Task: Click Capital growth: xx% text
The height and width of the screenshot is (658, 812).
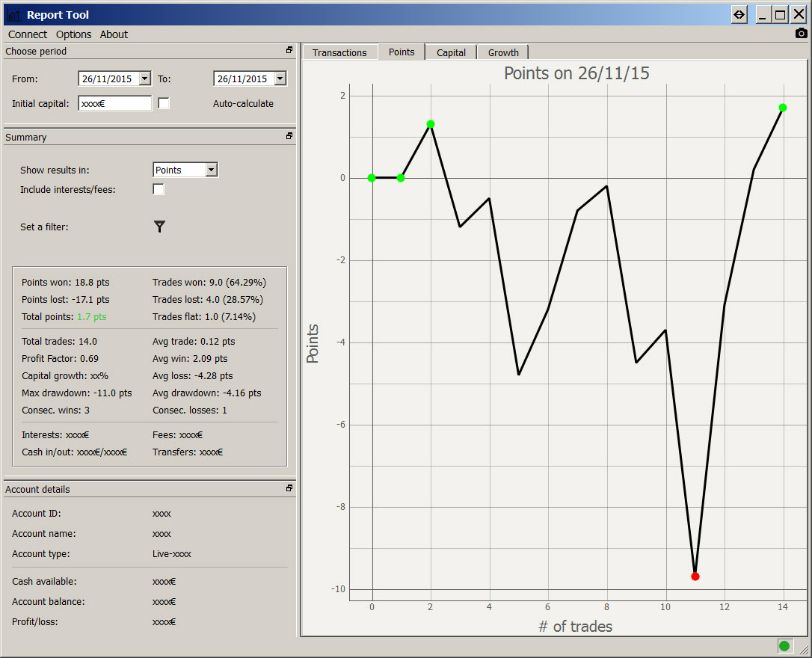Action: [x=65, y=376]
